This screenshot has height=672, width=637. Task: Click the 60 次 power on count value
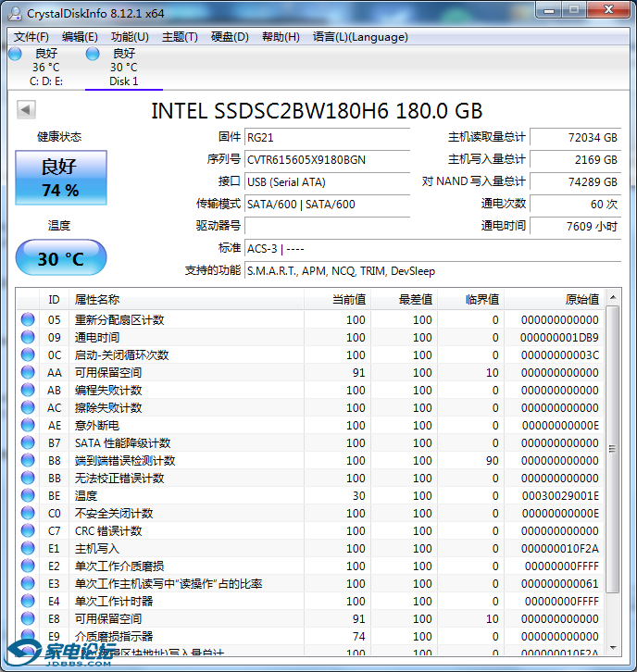pos(576,205)
